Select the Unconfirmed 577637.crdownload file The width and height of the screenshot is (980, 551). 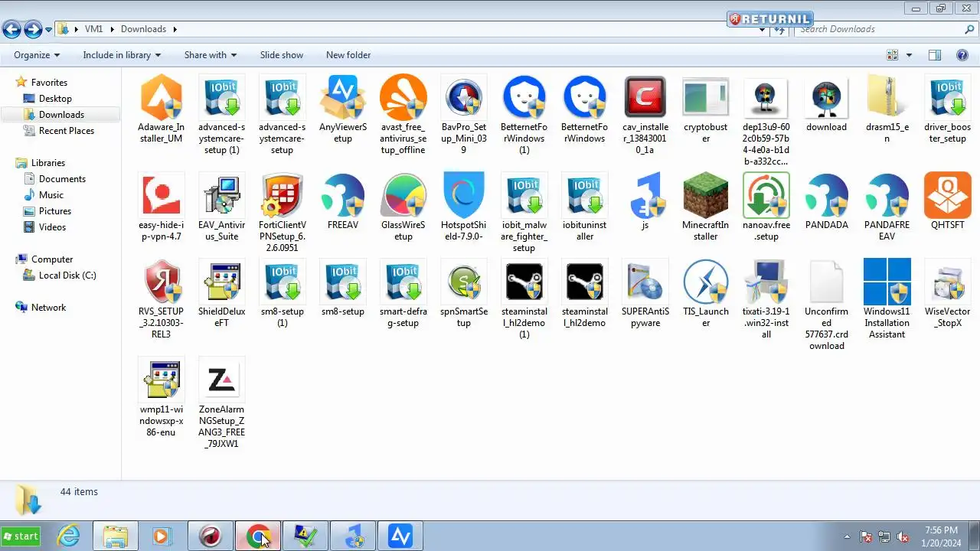point(827,282)
